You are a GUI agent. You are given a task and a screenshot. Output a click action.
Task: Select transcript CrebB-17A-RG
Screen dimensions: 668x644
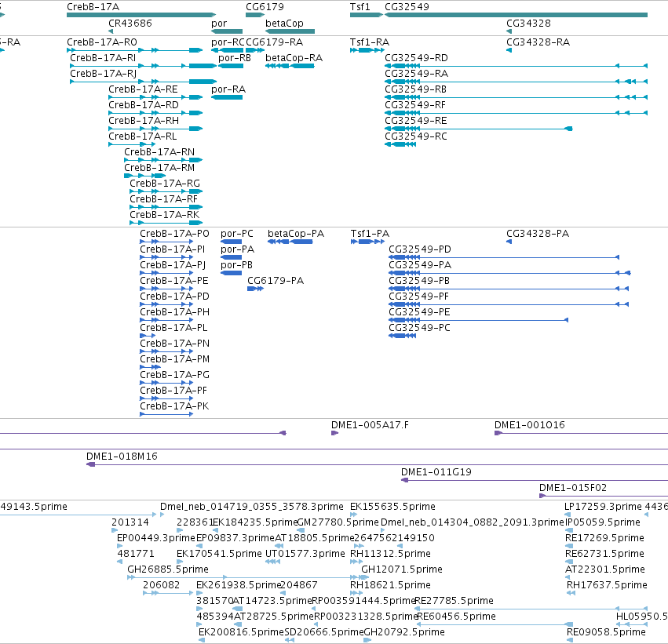pyautogui.click(x=165, y=184)
